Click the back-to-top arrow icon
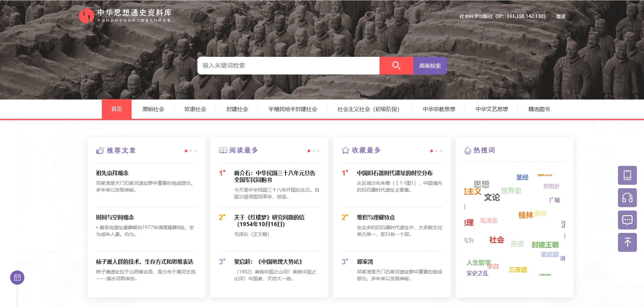This screenshot has width=644, height=307. tap(627, 242)
